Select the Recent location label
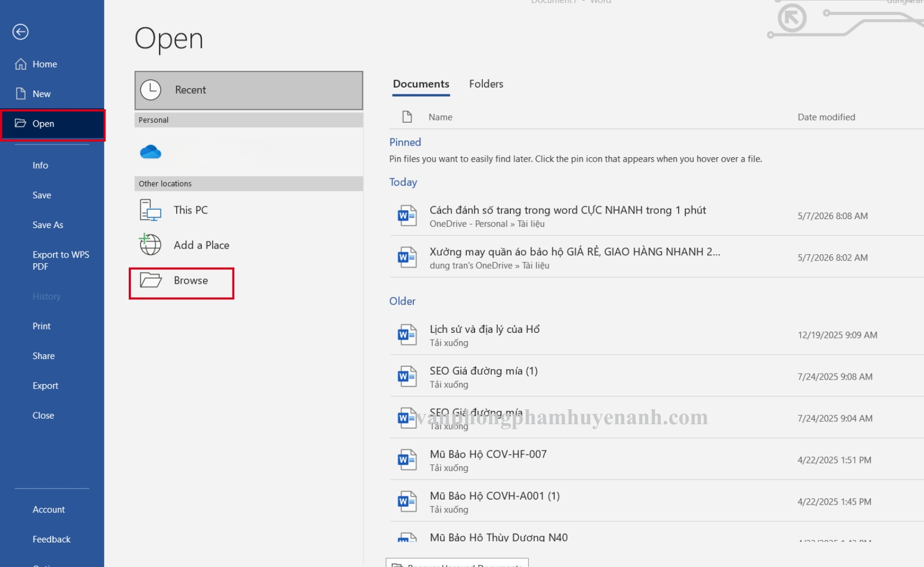Screen dimensions: 924x567 [191, 90]
